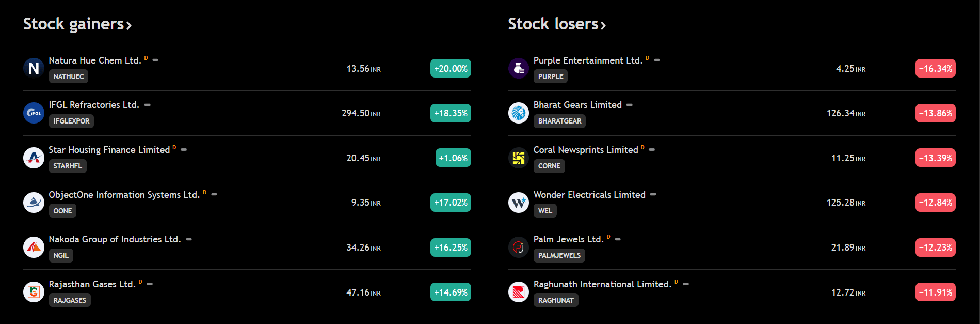This screenshot has height=324, width=980.
Task: Click the Natura Hue Chem logo icon
Action: coord(34,68)
